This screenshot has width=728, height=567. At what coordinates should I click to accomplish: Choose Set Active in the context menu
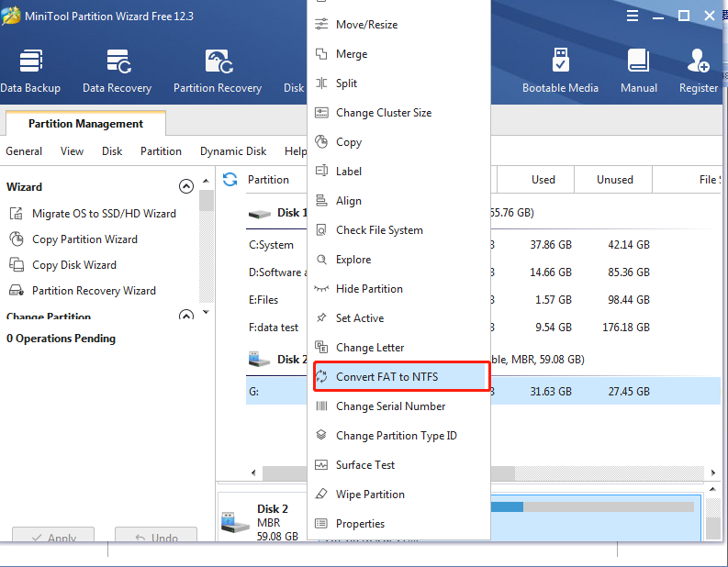click(398, 317)
